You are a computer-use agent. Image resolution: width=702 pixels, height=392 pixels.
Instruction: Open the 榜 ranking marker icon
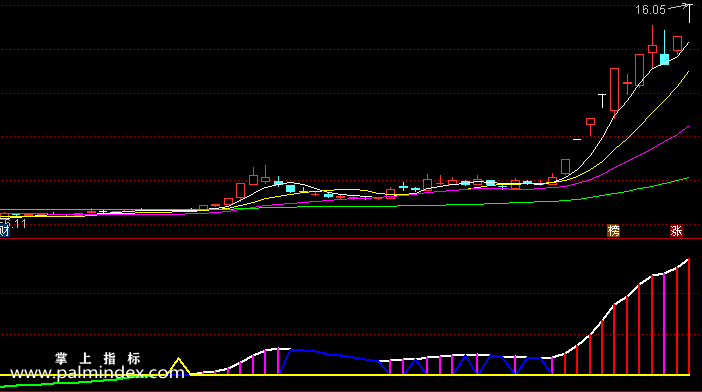[613, 231]
